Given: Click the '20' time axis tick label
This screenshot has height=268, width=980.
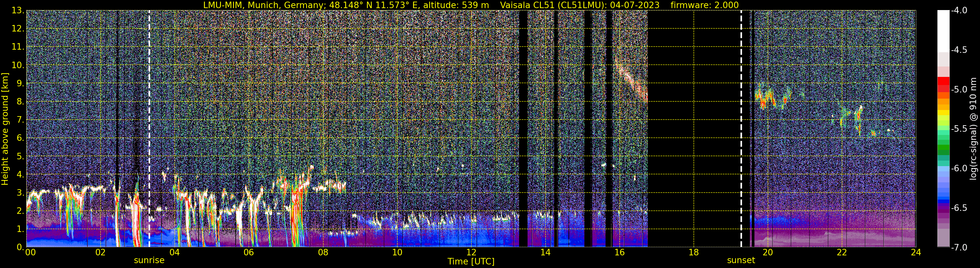Looking at the screenshot, I should (x=768, y=252).
